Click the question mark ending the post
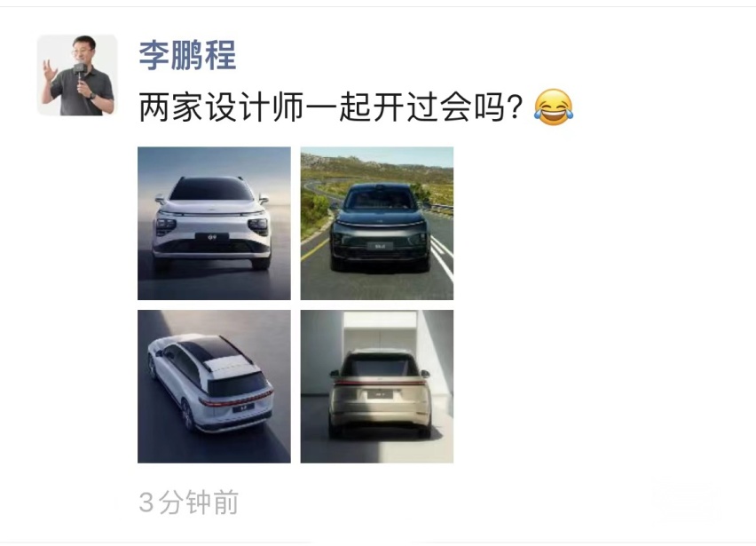Image resolution: width=756 pixels, height=546 pixels. (x=516, y=107)
